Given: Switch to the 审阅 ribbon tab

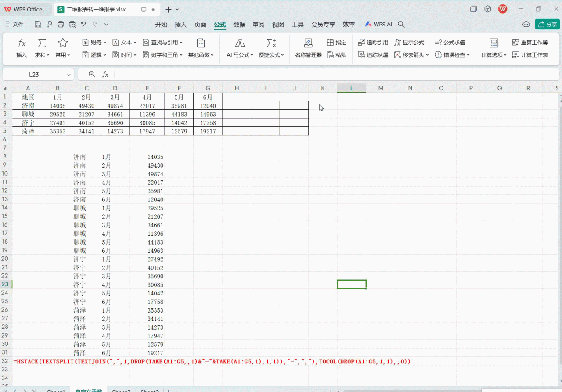Looking at the screenshot, I should (259, 25).
